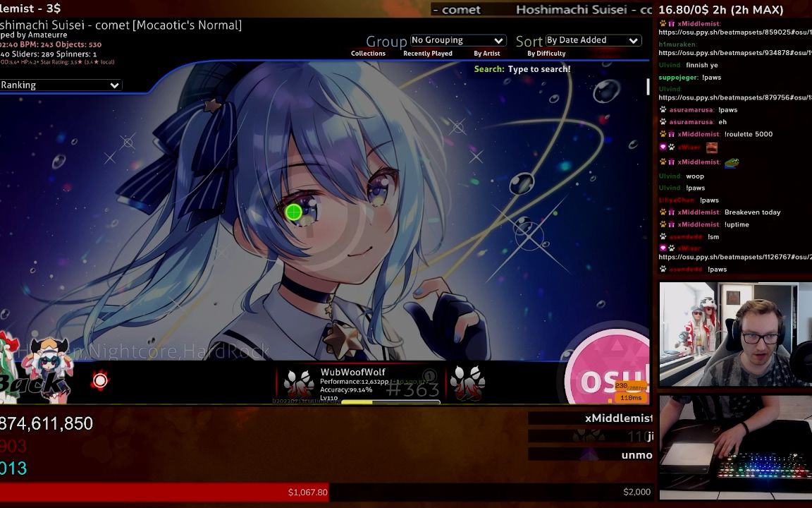Click the red osu! mode selector icon
812x508 pixels.
[100, 381]
